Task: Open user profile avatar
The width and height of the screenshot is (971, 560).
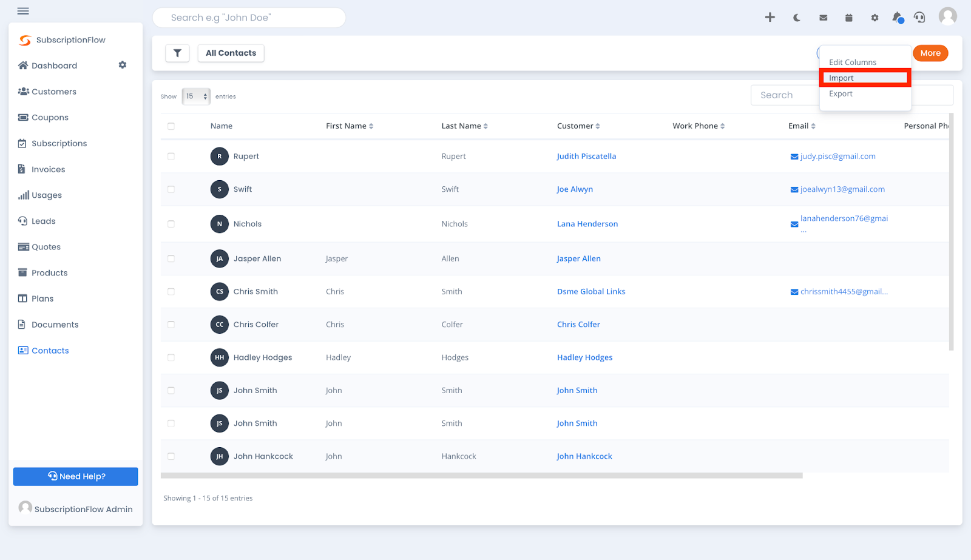Action: [x=947, y=16]
